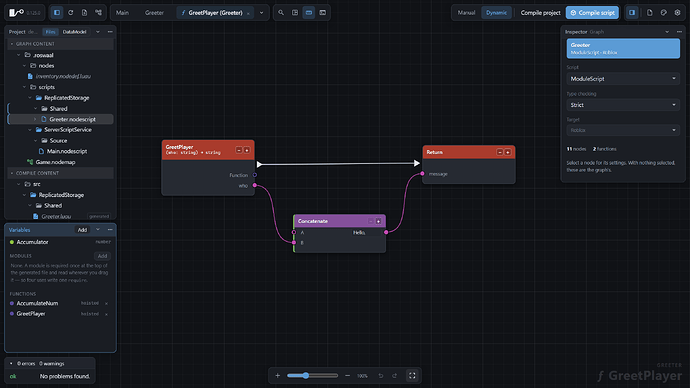
Task: Click the app logo at top left
Action: pos(16,13)
